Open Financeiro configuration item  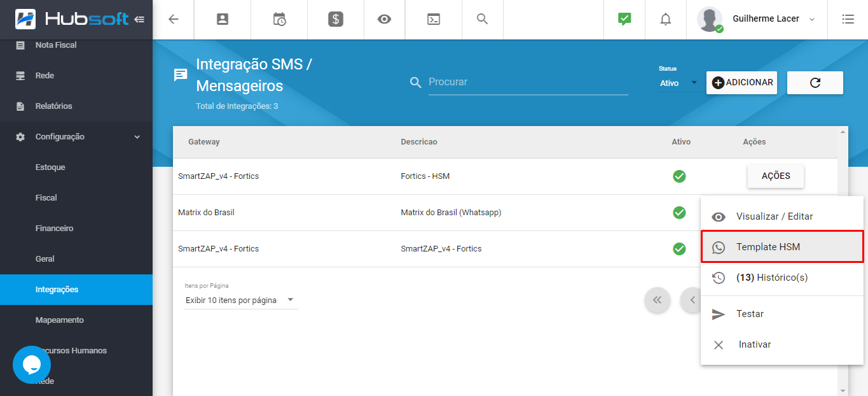click(76, 229)
